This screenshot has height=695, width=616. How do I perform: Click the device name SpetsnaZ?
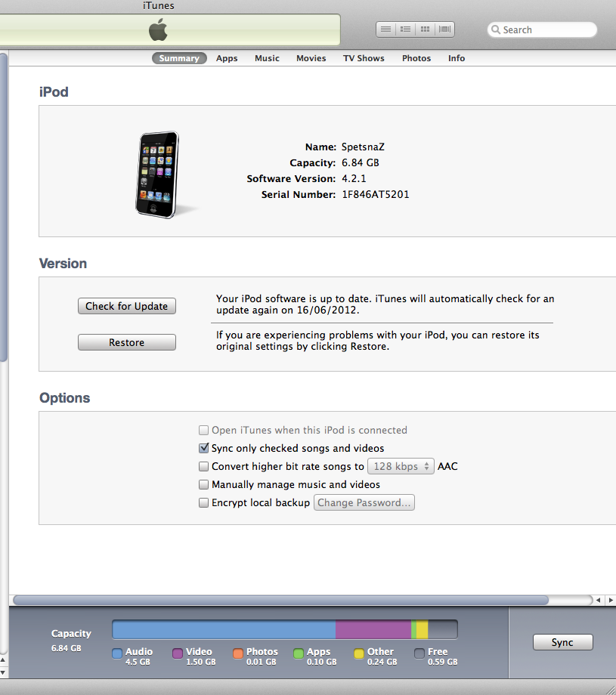click(x=363, y=147)
